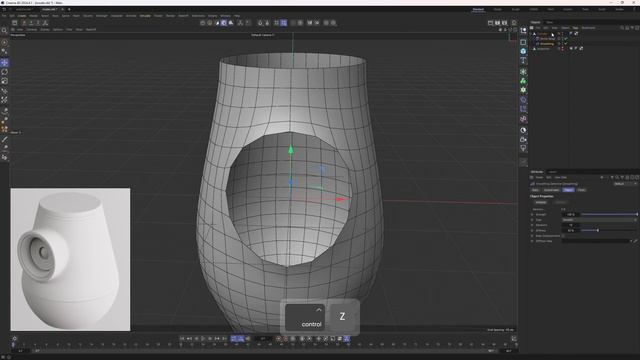The width and height of the screenshot is (640, 360).
Task: Click the Smoothing deformer icon in Attributes header
Action: (x=533, y=184)
